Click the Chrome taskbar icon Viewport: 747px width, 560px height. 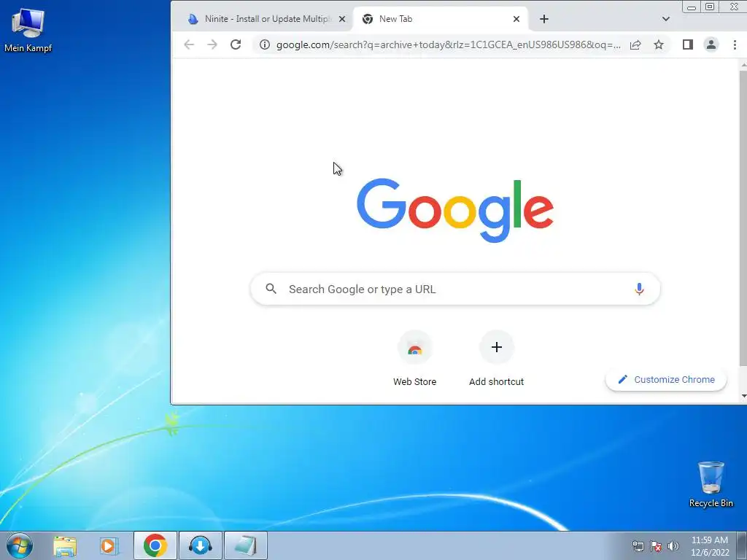[155, 545]
